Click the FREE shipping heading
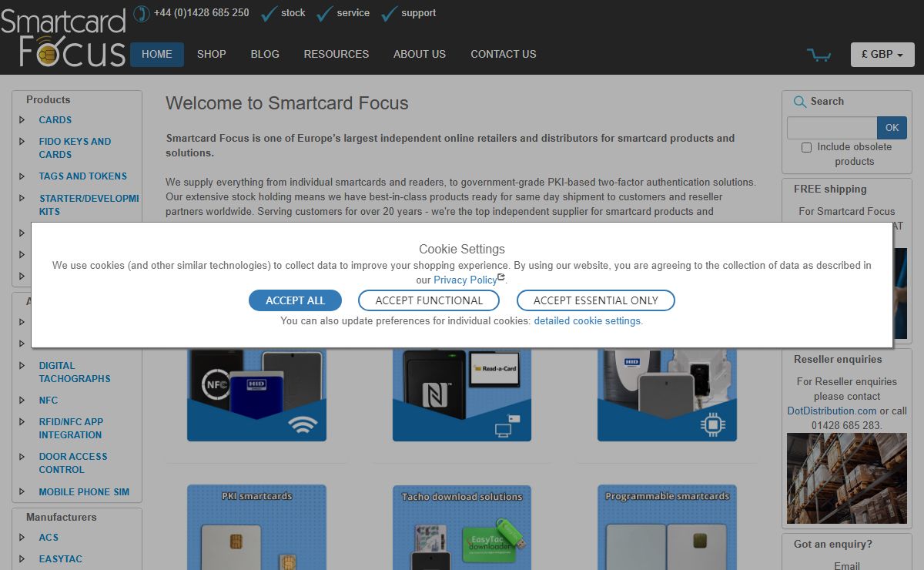 click(x=830, y=189)
